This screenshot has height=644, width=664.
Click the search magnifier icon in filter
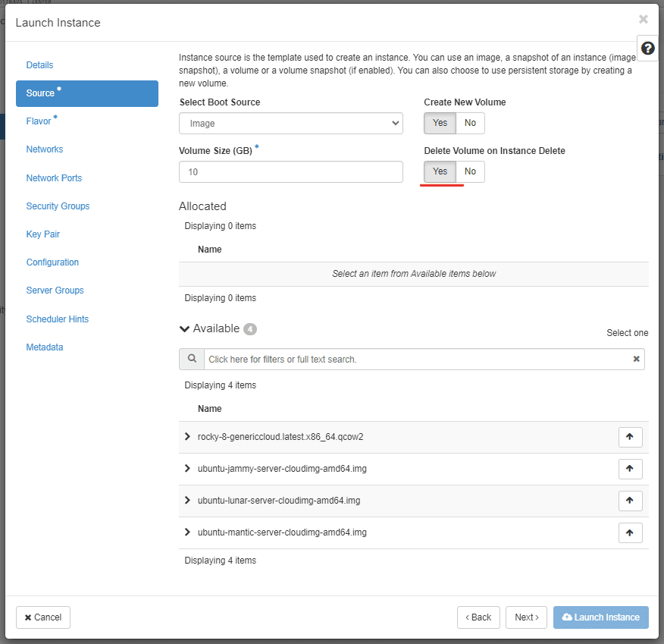tap(192, 359)
